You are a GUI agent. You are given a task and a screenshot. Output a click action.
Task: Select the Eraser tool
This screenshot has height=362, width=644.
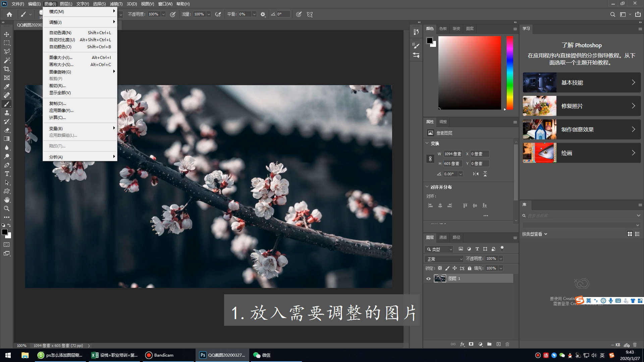point(7,130)
